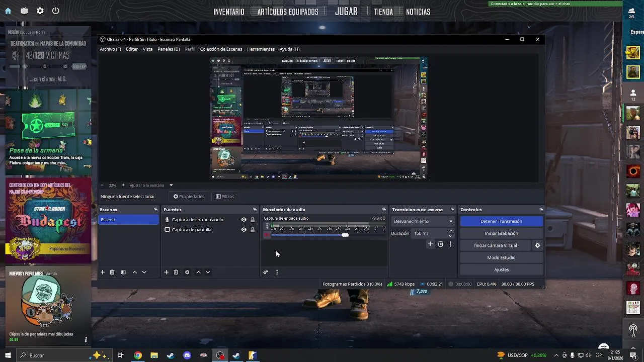Open the Archivo menu

[110, 49]
